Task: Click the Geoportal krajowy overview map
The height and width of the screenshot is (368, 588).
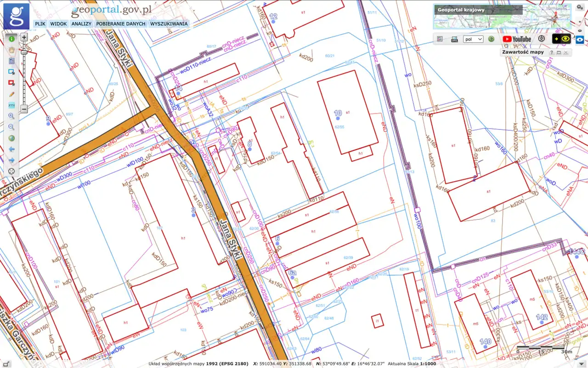Action: (x=502, y=17)
